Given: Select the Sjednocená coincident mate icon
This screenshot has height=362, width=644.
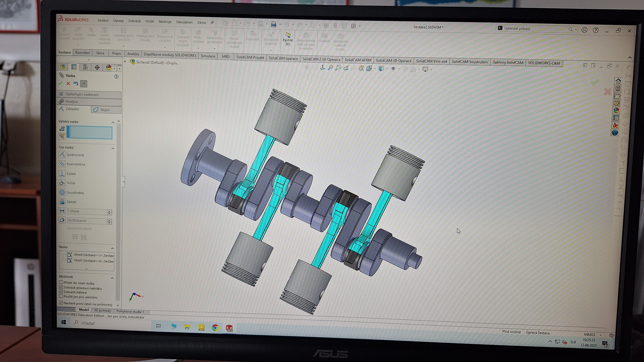Looking at the screenshot, I should pyautogui.click(x=62, y=155).
